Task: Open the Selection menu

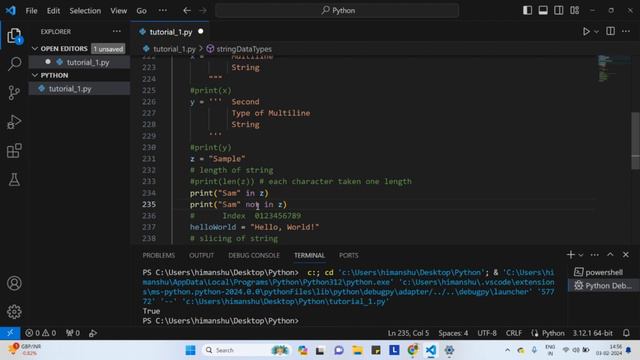Action: 85,11
